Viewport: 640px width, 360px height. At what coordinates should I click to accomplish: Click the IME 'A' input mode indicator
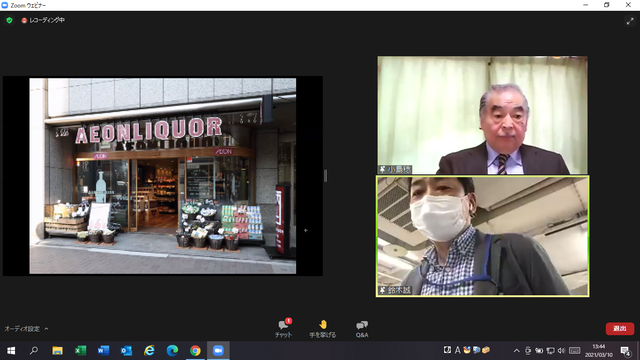[x=458, y=350]
